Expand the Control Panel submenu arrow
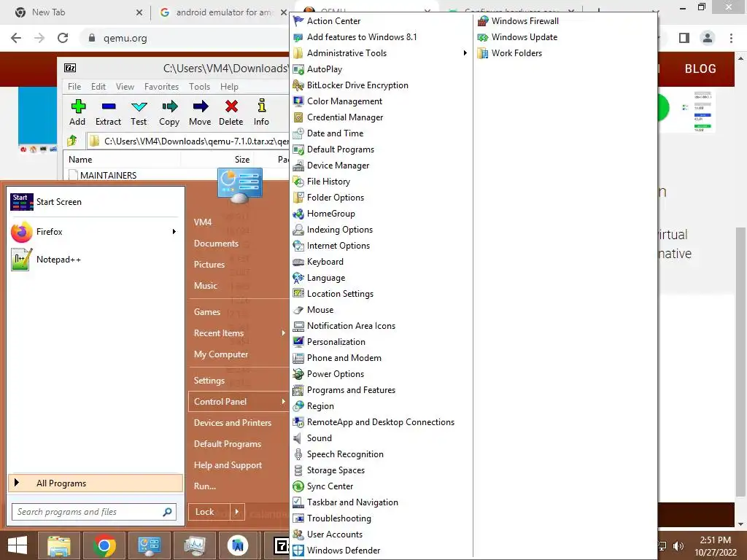The image size is (747, 560). [283, 402]
